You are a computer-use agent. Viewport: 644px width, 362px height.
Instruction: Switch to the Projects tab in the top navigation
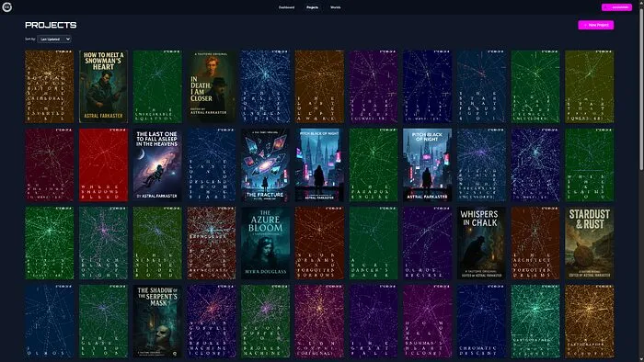pyautogui.click(x=312, y=7)
